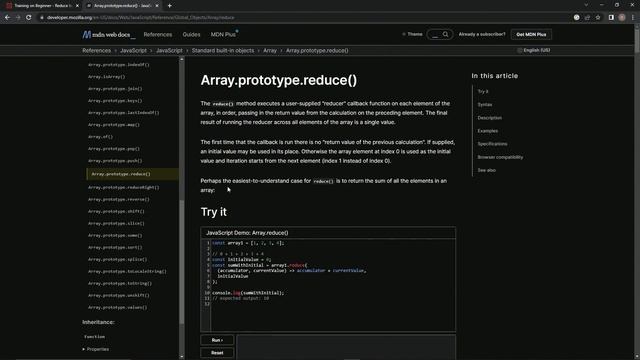Reset the JavaScript demo
This screenshot has height=360, width=640.
coord(217,353)
